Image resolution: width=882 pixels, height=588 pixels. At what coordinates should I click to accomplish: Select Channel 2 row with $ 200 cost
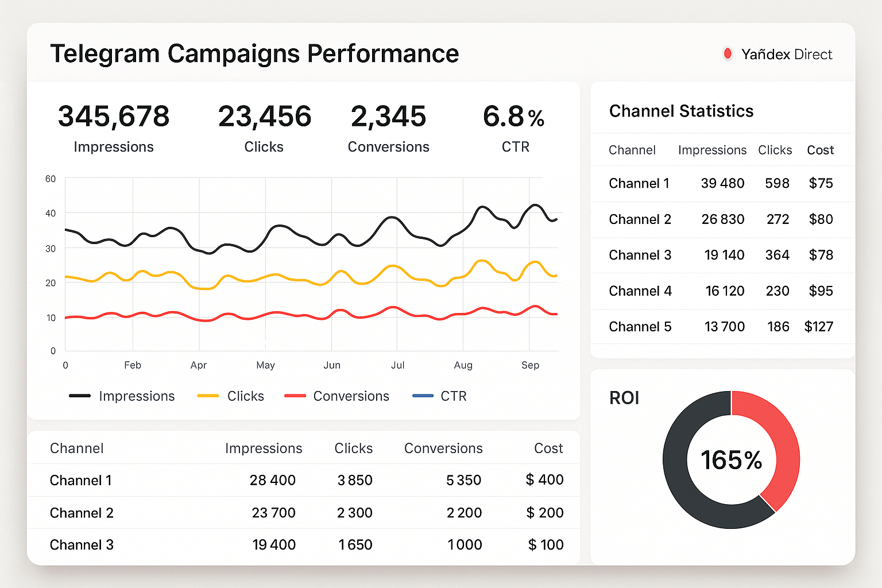tap(82, 513)
